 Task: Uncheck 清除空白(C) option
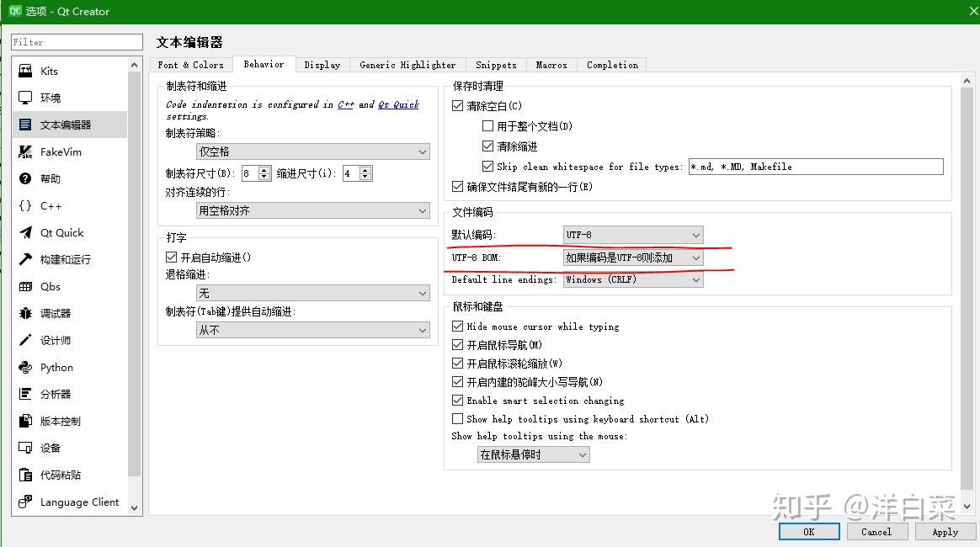pos(457,106)
